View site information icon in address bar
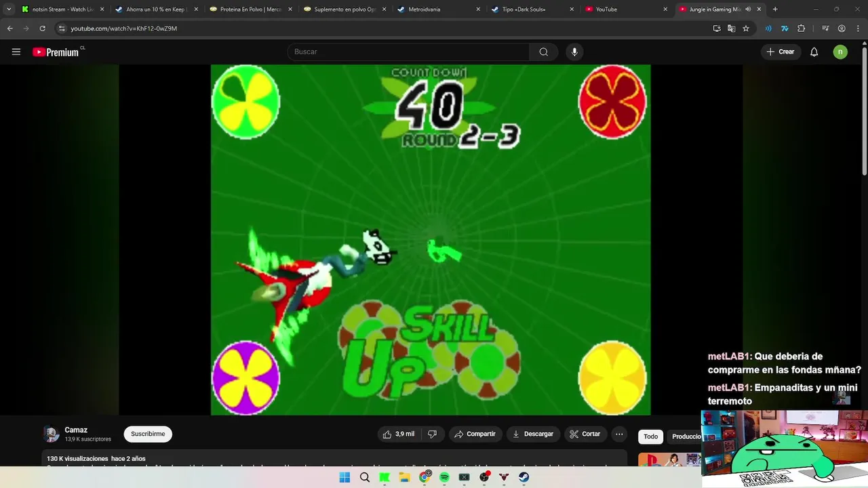The height and width of the screenshot is (488, 868). click(x=61, y=28)
